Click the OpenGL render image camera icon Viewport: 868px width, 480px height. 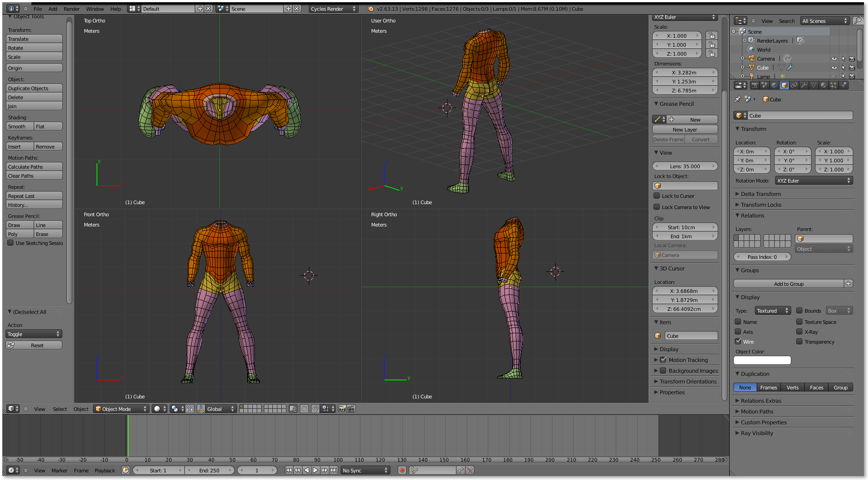tap(342, 409)
